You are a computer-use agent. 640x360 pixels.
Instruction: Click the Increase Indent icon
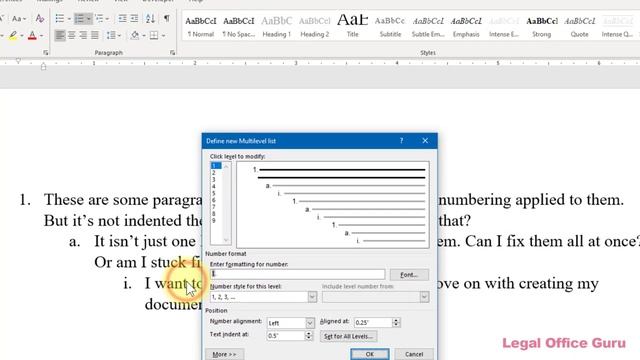tap(134, 18)
